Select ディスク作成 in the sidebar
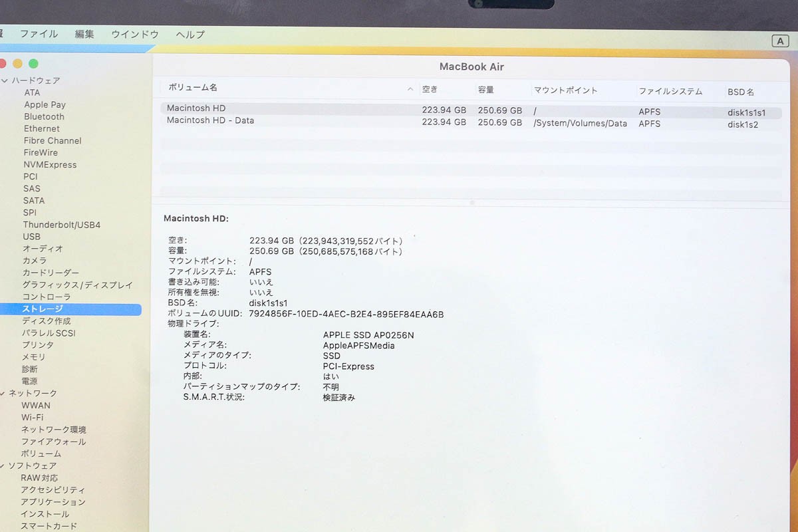 pos(47,321)
